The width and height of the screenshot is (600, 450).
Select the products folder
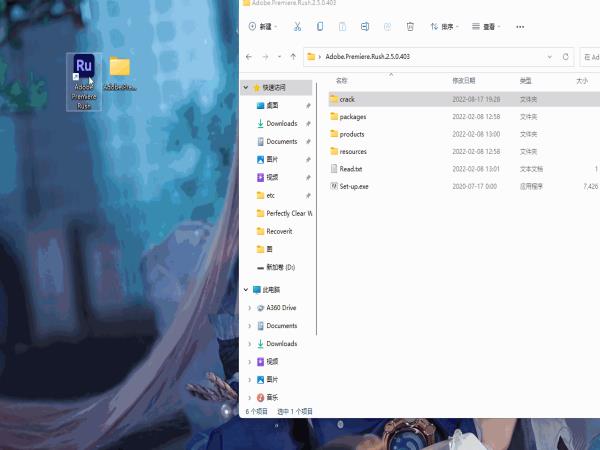pyautogui.click(x=464, y=134)
